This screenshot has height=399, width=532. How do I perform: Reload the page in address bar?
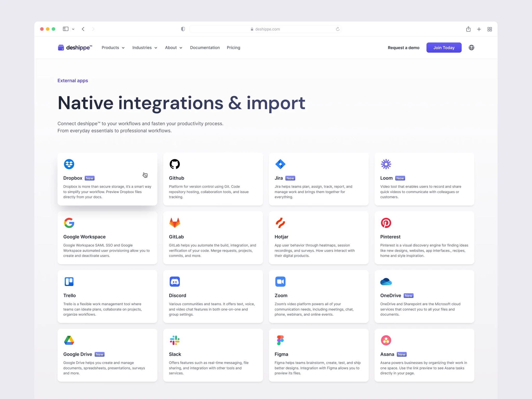[338, 29]
